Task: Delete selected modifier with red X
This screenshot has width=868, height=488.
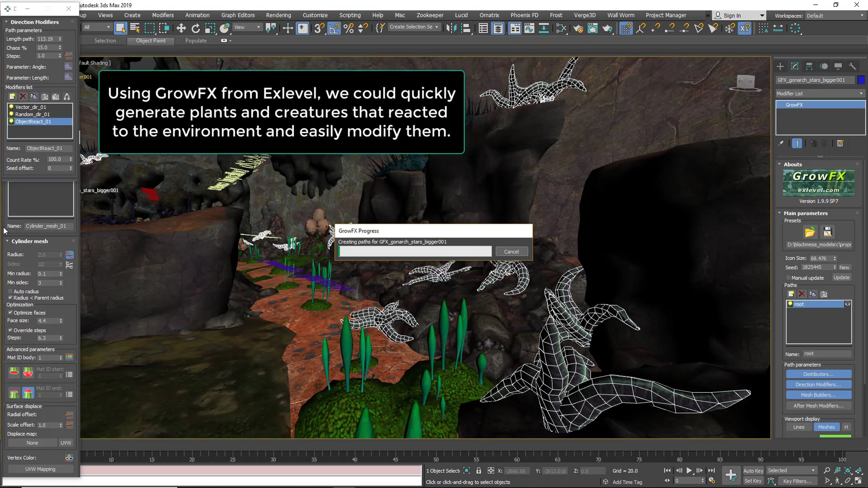Action: tap(23, 97)
